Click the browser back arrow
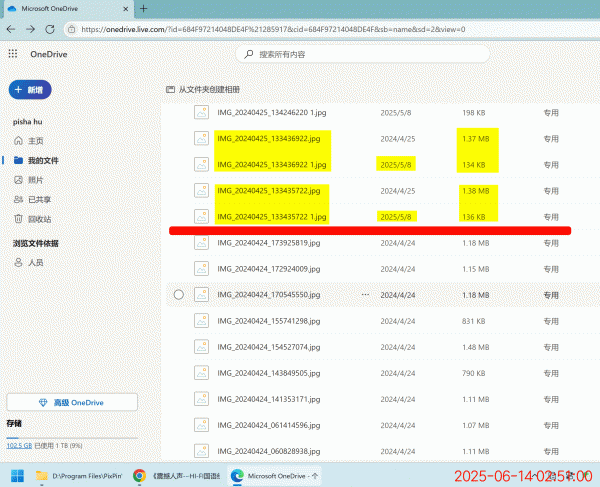The height and width of the screenshot is (487, 600). tap(12, 29)
